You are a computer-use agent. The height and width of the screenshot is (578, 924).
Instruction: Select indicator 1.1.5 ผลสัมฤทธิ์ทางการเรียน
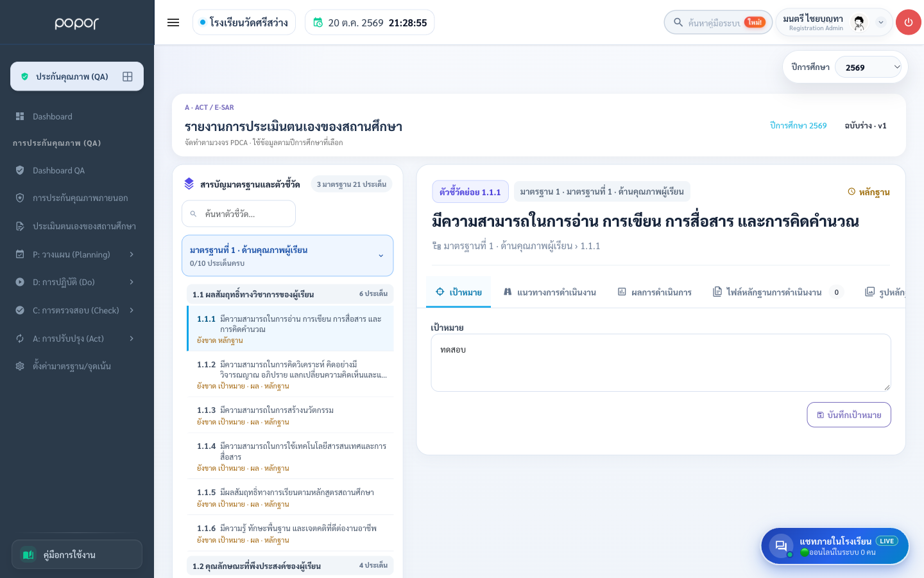click(x=290, y=497)
